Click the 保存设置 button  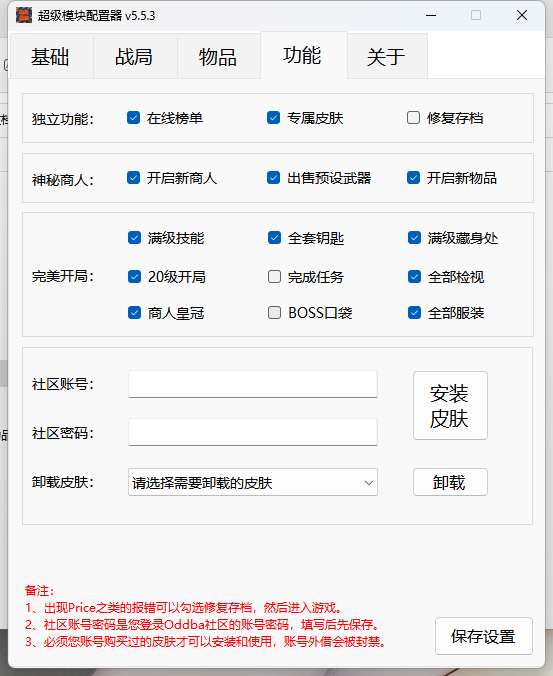(x=484, y=636)
